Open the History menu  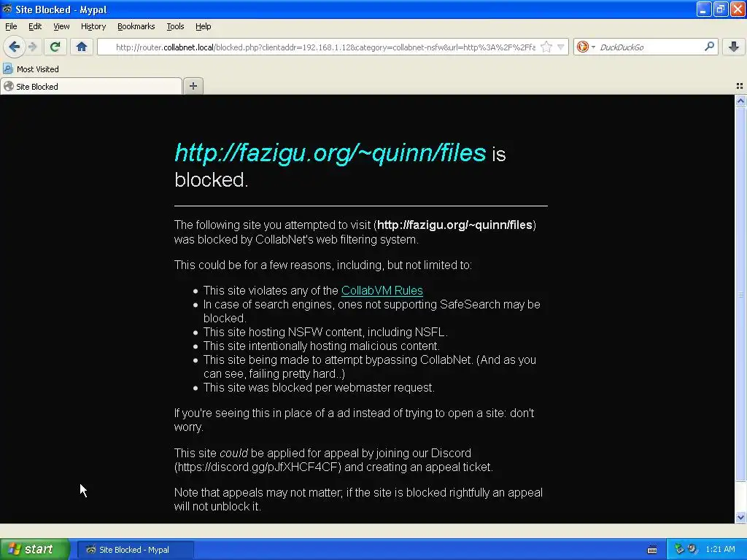93,27
